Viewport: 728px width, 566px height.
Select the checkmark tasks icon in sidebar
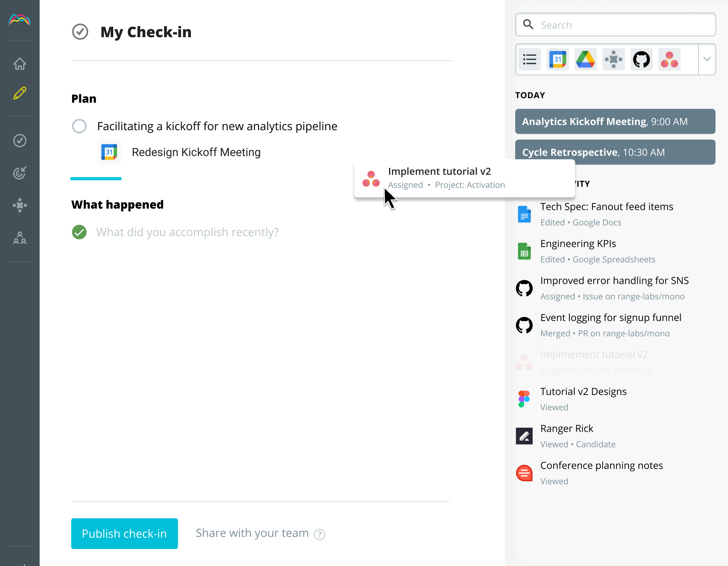[x=19, y=141]
